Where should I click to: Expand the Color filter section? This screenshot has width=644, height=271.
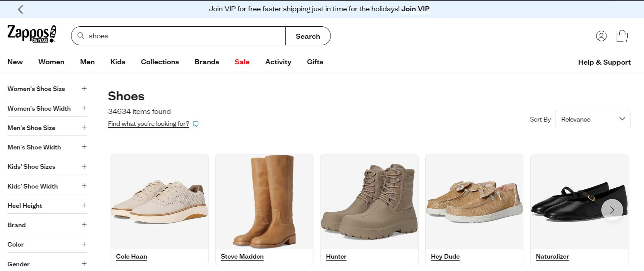click(x=47, y=244)
